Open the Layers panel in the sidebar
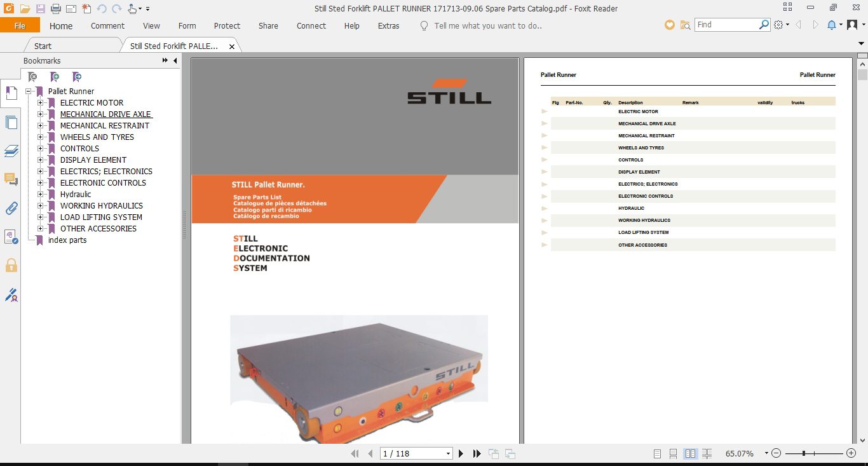Viewport: 868px width, 466px height. (11, 151)
